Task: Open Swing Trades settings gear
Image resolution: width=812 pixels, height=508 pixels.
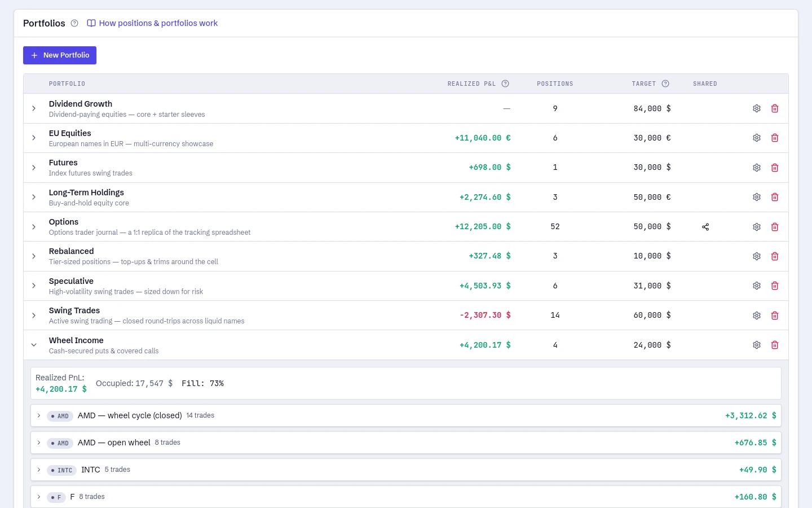Action: (757, 316)
